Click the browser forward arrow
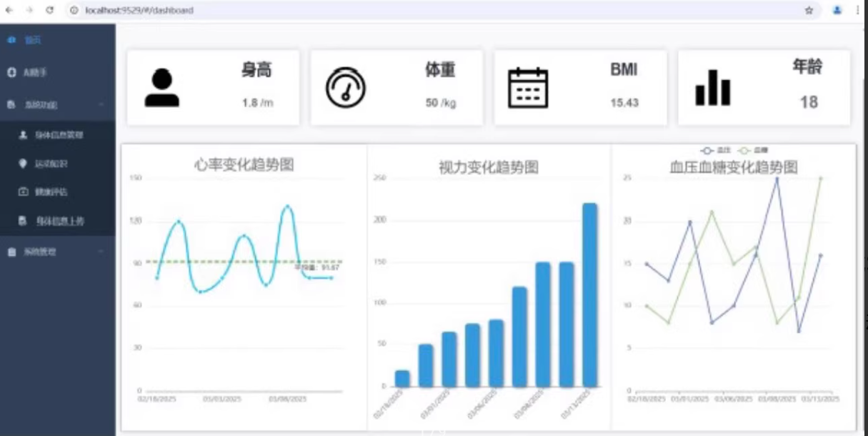Viewport: 868px width, 436px height. click(29, 11)
